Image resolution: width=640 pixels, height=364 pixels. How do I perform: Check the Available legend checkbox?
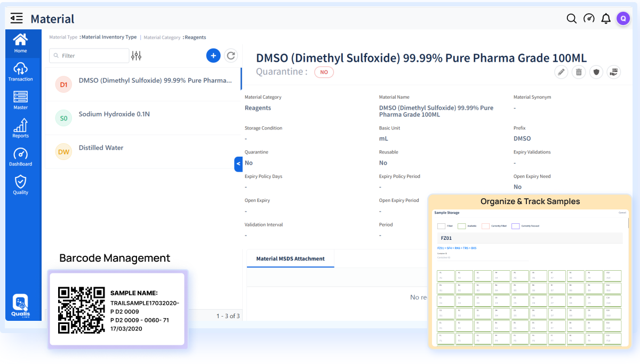point(461,225)
